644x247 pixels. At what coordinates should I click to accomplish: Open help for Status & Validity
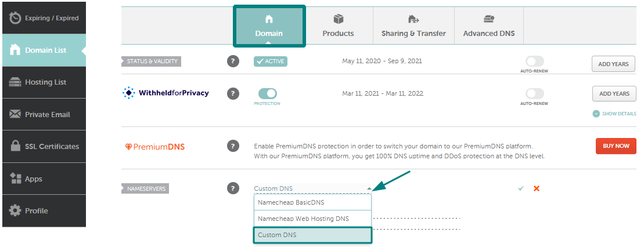click(x=233, y=61)
